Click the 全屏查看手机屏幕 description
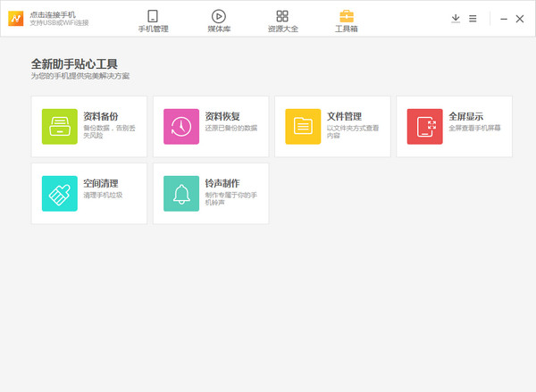 click(x=474, y=129)
